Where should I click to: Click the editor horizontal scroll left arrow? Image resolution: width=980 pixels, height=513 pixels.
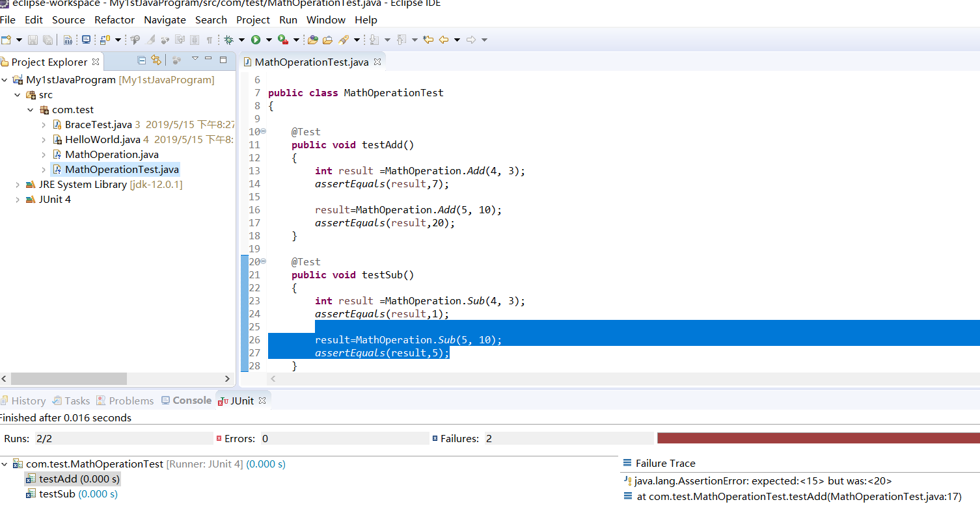click(273, 378)
